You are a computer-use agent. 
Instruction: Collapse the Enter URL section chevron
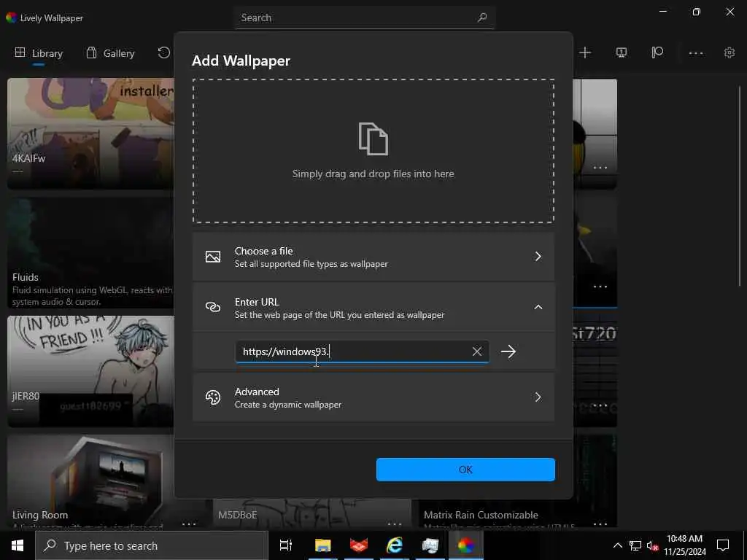pos(538,307)
